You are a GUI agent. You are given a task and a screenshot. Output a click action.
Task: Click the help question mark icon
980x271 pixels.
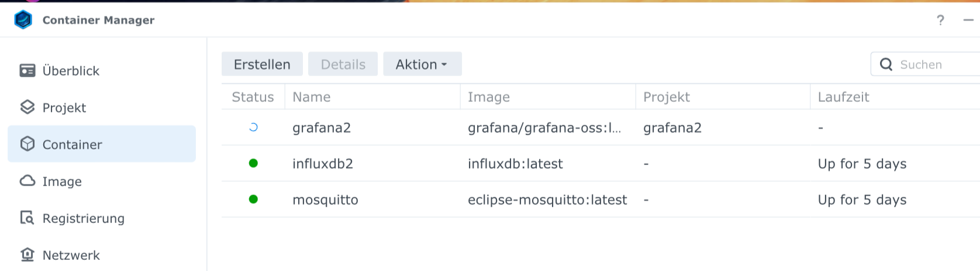click(x=940, y=20)
